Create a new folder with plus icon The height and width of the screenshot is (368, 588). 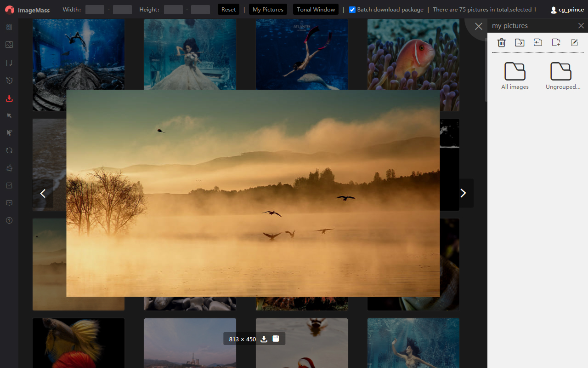(556, 42)
